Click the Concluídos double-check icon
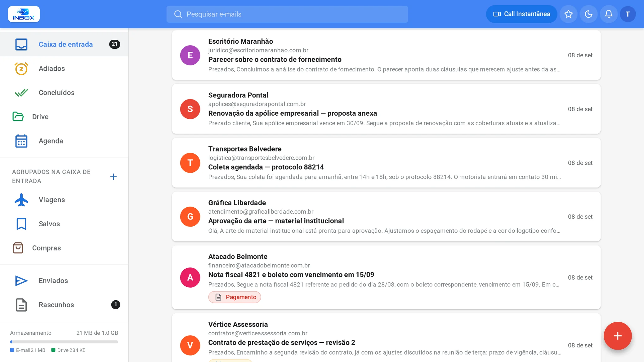The height and width of the screenshot is (362, 644). [21, 93]
